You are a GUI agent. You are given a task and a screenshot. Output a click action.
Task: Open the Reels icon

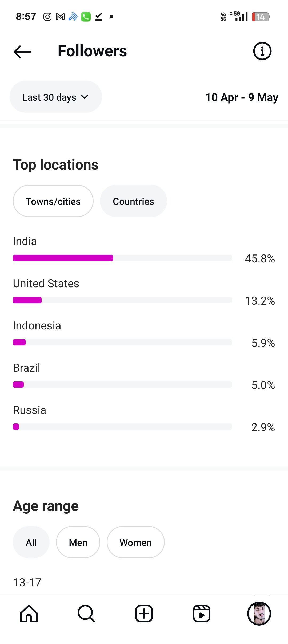(202, 614)
